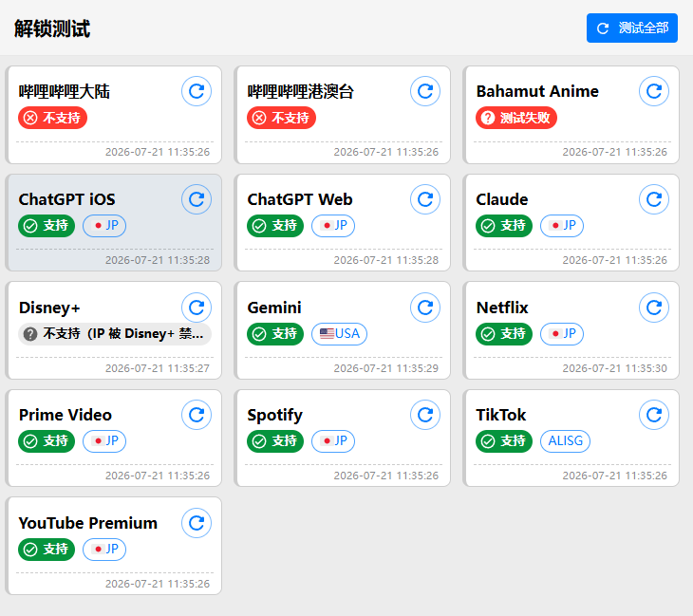Refresh the Gemini test
Viewport: 693px width, 616px height.
425,308
